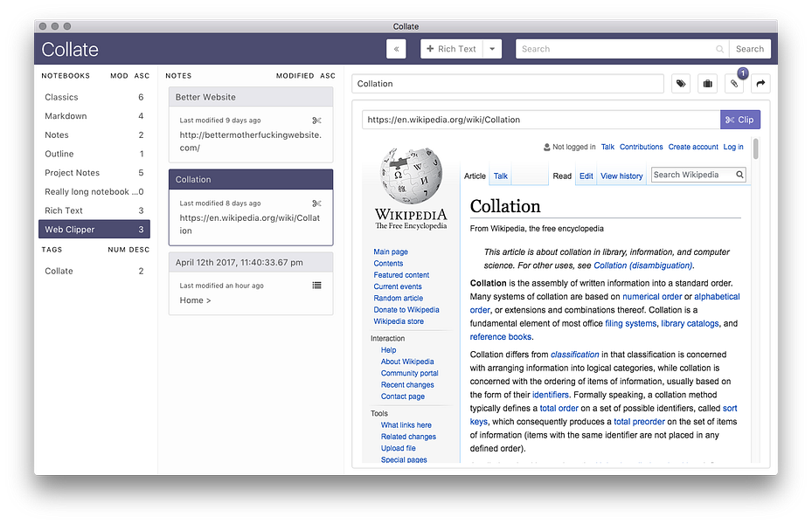Image resolution: width=812 pixels, height=524 pixels.
Task: Follow the total preorder link
Action: pyautogui.click(x=639, y=422)
